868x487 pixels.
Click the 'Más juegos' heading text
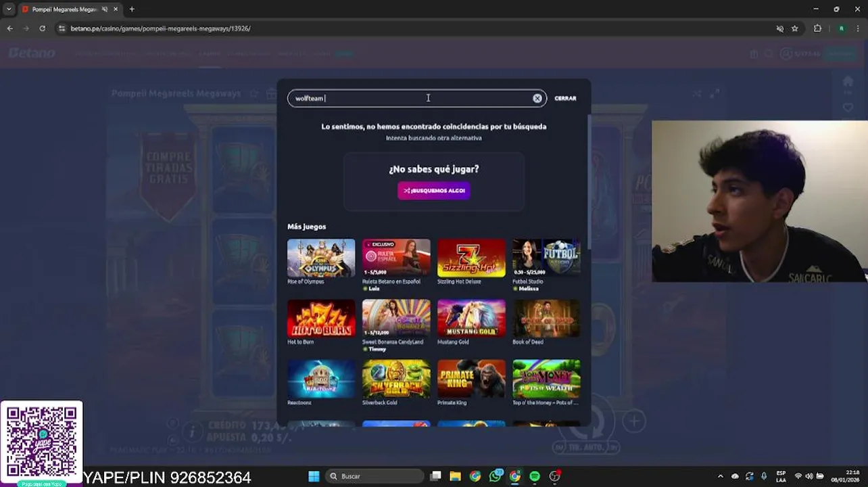click(306, 227)
